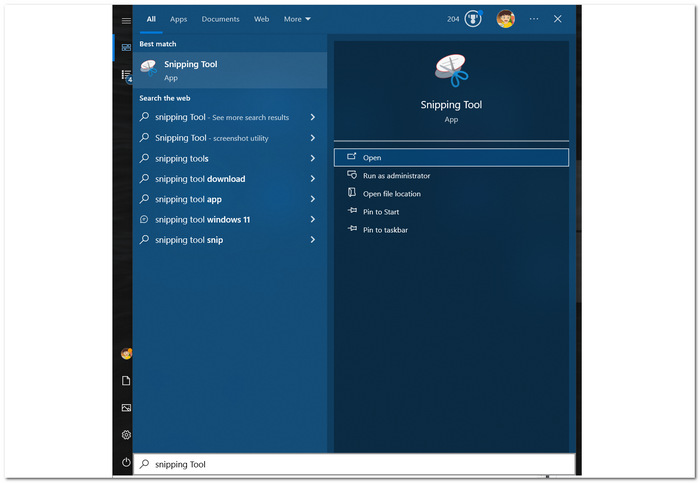
Task: Click search icon beside 'snipping tool download'
Action: (144, 178)
